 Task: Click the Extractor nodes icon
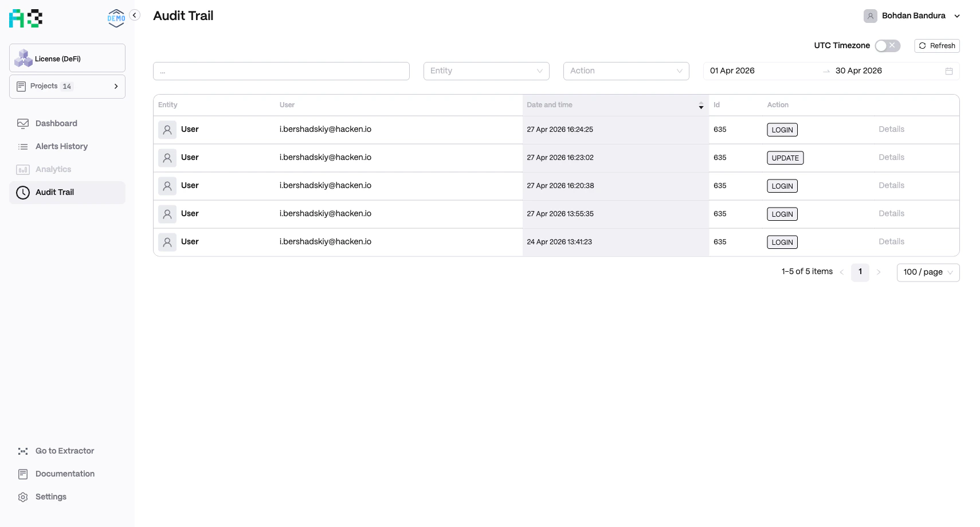pyautogui.click(x=23, y=451)
